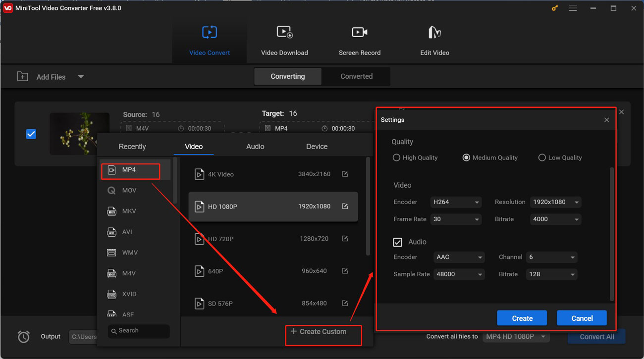644x359 pixels.
Task: Click the Add Files label
Action: [51, 77]
